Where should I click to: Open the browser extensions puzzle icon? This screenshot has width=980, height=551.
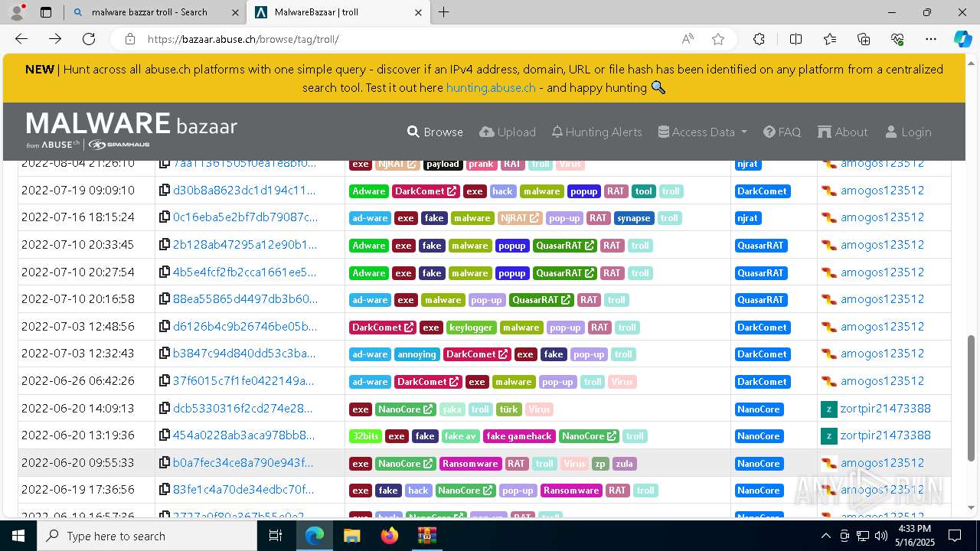[x=759, y=39]
